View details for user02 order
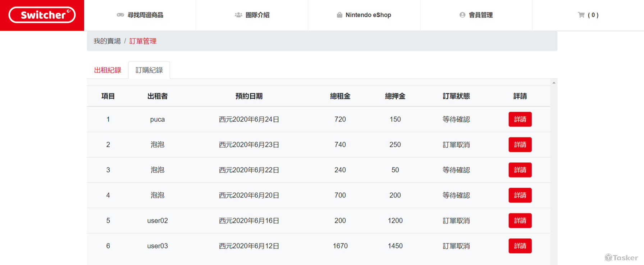The image size is (644, 265). 520,221
